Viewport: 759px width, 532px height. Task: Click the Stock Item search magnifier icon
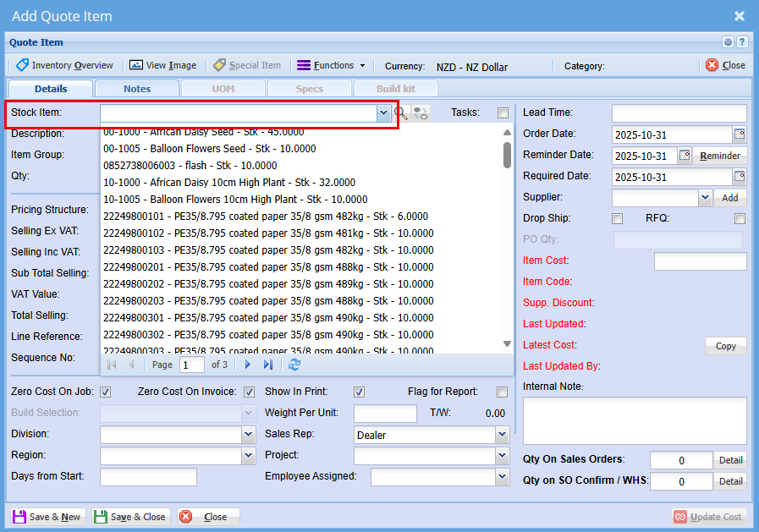[x=401, y=113]
